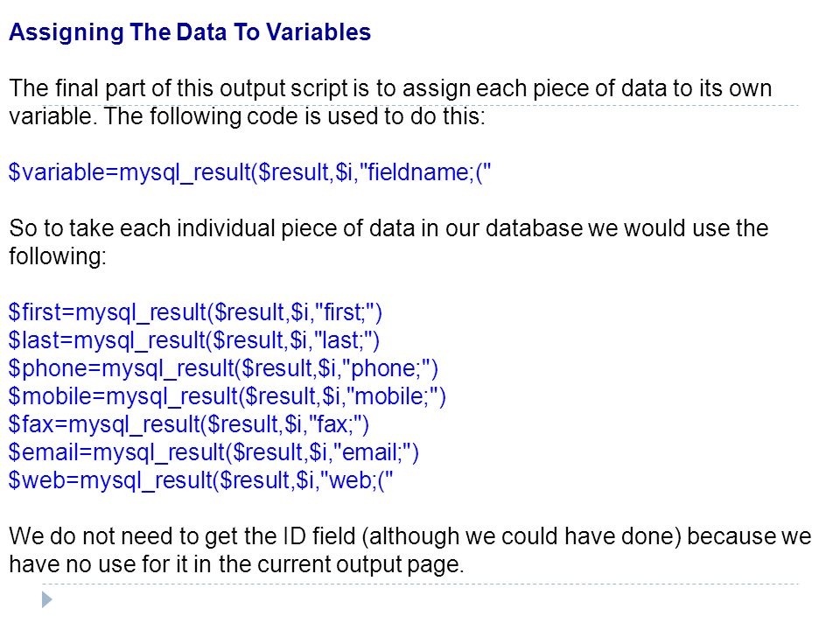
Task: Click the $first=mysql_result code line
Action: click(x=195, y=312)
